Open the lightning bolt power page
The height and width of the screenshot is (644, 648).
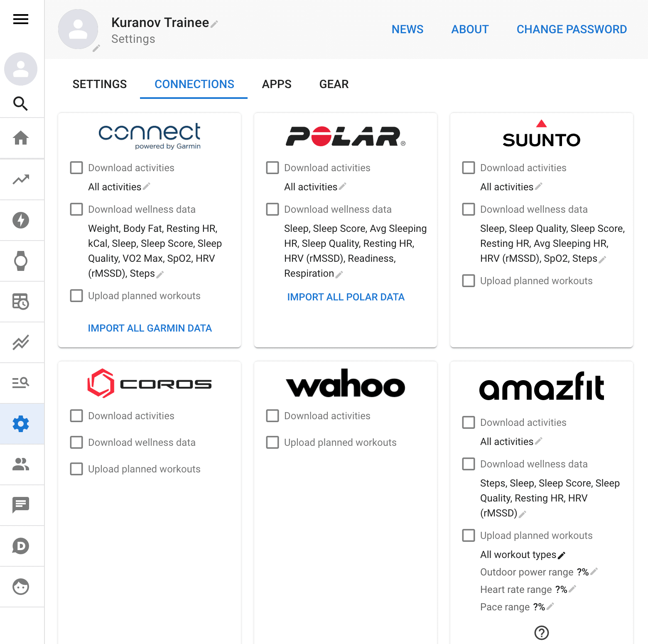click(x=21, y=220)
